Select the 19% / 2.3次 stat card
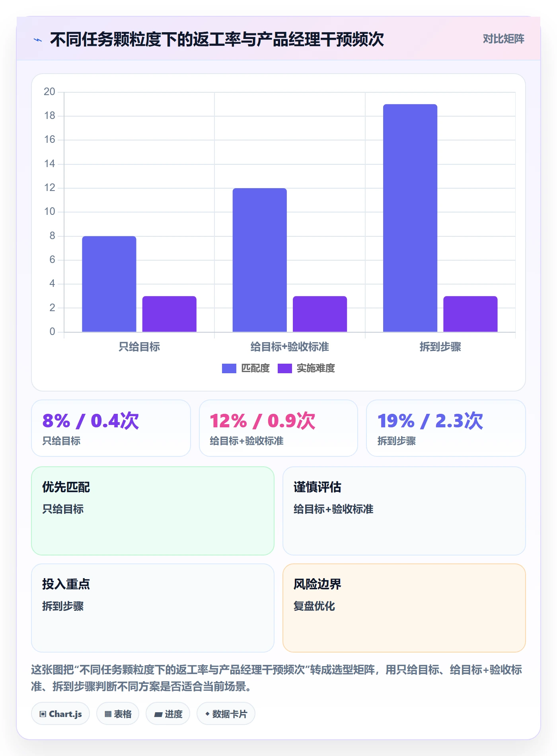This screenshot has height=756, width=557. pos(446,428)
